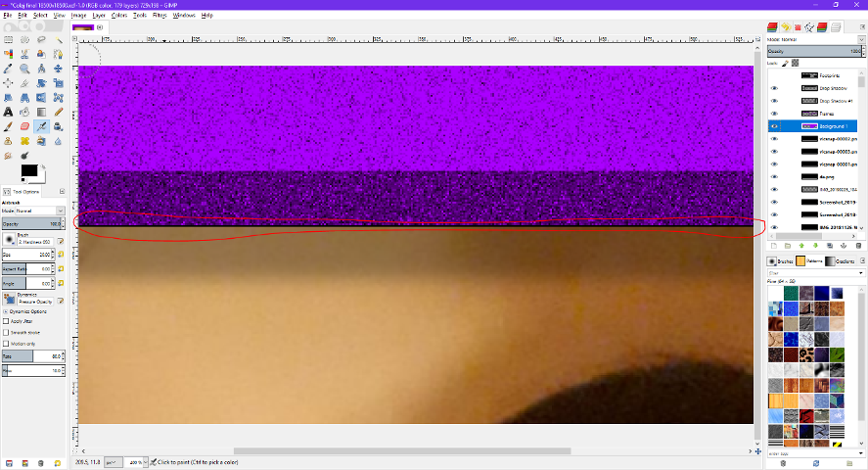868x470 pixels.
Task: Open the layer Mode dropdown
Action: tap(861, 40)
